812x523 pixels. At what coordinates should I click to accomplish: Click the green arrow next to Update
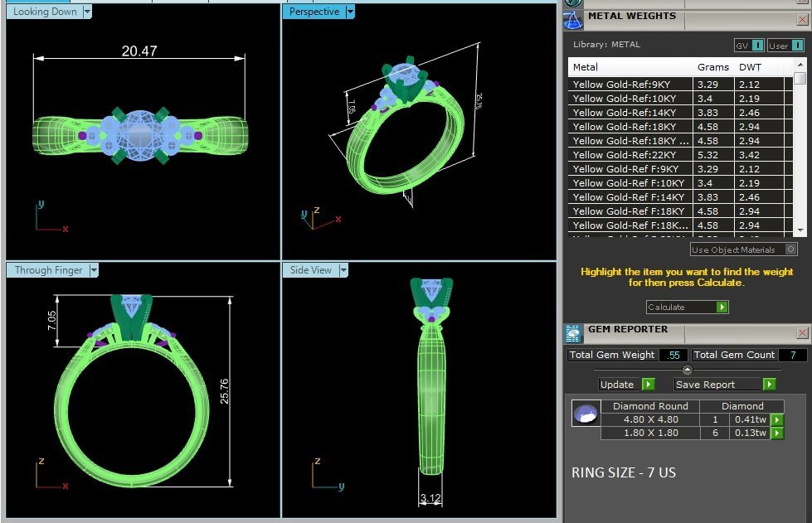pos(648,385)
